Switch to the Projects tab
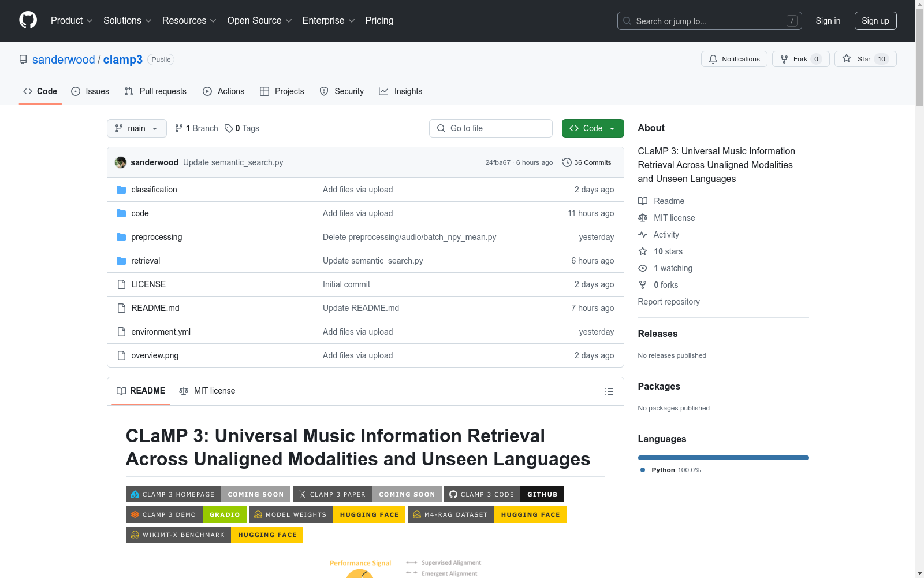The height and width of the screenshot is (578, 924). tap(282, 91)
